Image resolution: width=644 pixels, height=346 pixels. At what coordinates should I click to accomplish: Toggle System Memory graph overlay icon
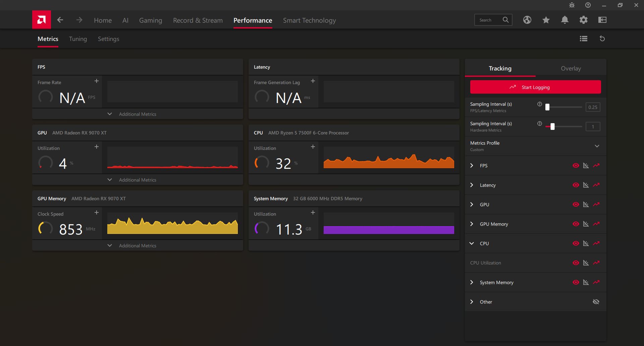pyautogui.click(x=586, y=282)
